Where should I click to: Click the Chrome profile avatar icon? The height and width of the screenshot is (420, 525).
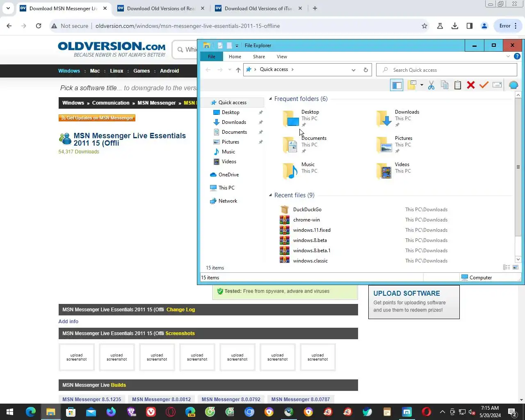pyautogui.click(x=484, y=26)
